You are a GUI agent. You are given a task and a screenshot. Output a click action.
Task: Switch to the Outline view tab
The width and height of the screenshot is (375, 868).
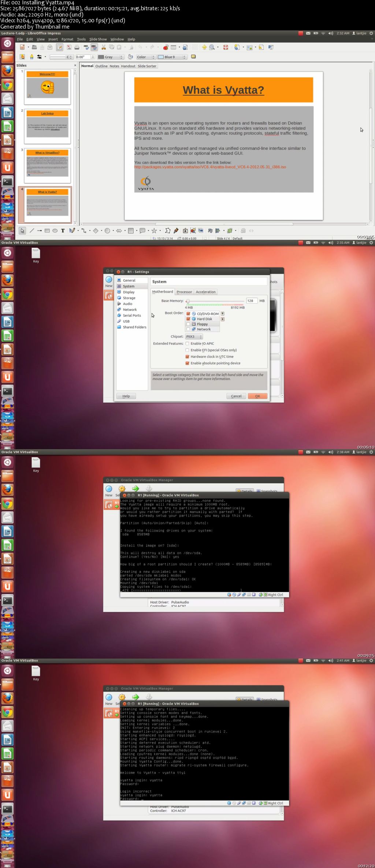(x=101, y=66)
